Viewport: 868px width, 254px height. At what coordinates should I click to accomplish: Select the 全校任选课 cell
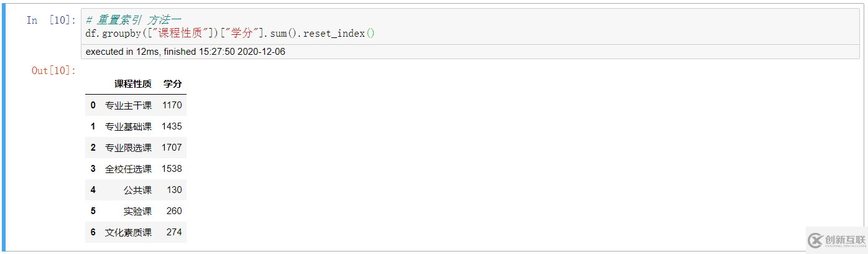pyautogui.click(x=128, y=169)
